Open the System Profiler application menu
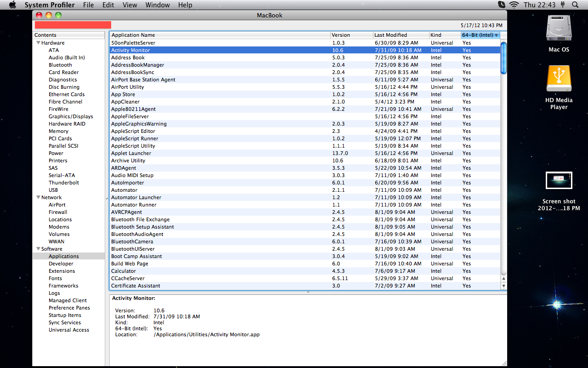Screen dimensions: 588x368 coord(50,5)
